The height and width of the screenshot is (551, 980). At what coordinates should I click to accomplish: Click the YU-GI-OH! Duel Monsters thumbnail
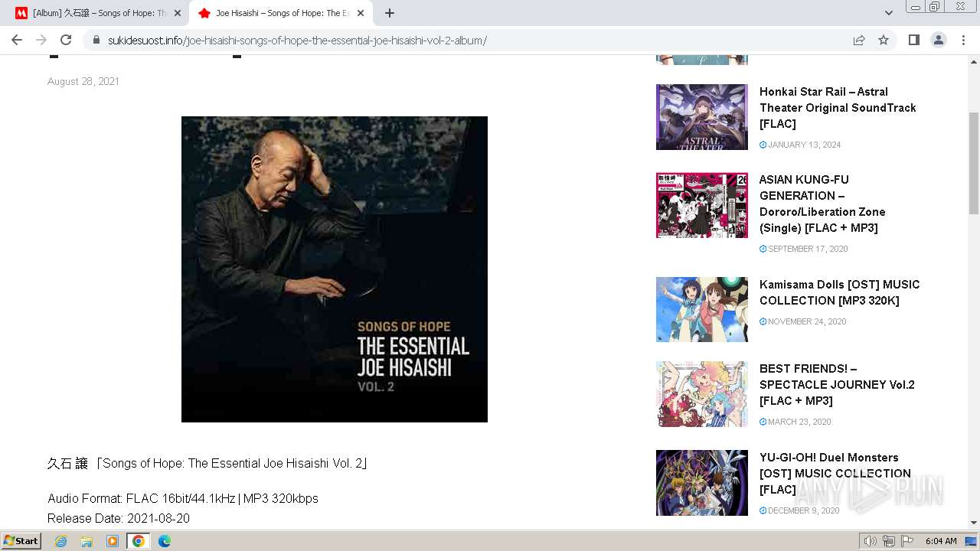tap(702, 483)
